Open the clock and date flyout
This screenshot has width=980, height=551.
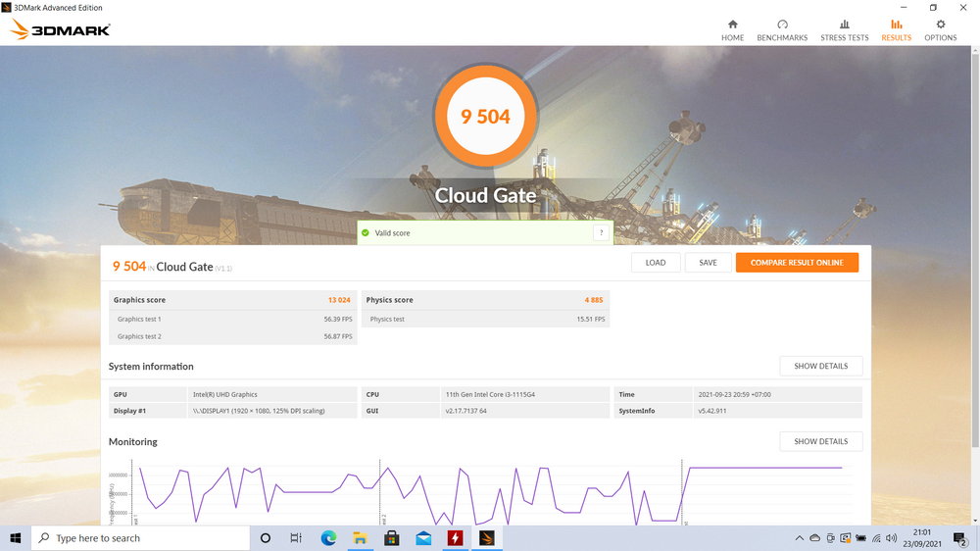click(x=922, y=538)
